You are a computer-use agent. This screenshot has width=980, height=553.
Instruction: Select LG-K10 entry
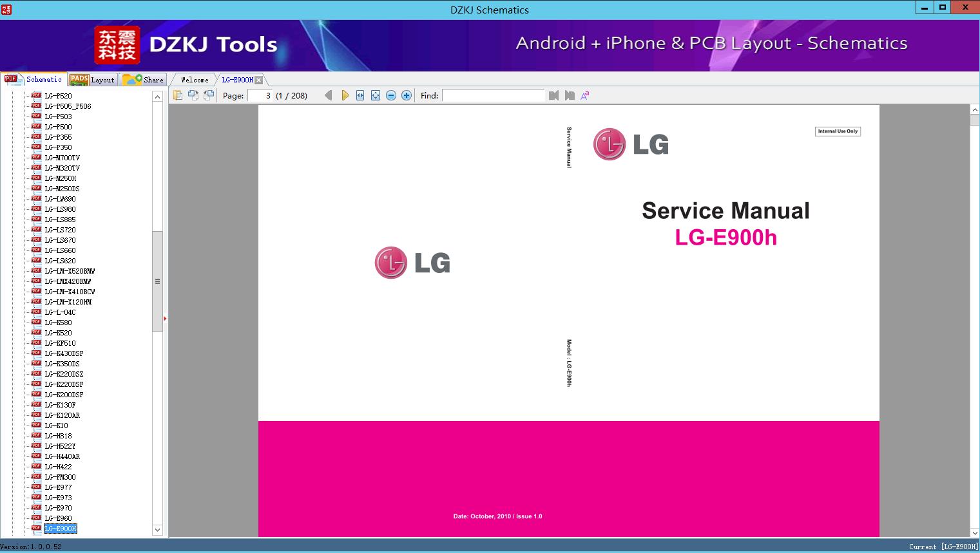click(x=56, y=426)
